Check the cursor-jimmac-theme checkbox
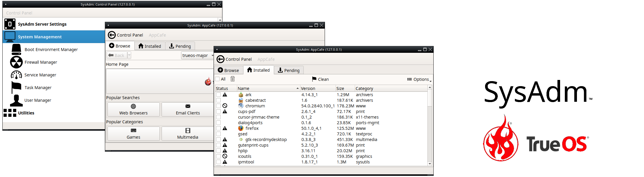644x177 pixels. [x=218, y=117]
